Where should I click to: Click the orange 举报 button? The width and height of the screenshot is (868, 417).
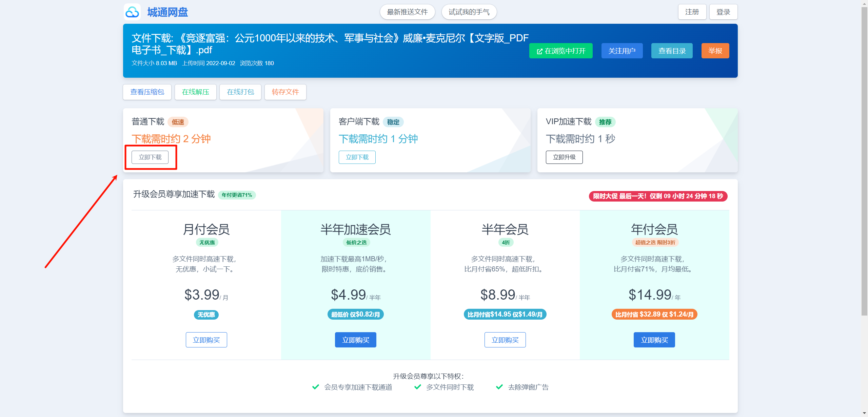point(715,51)
